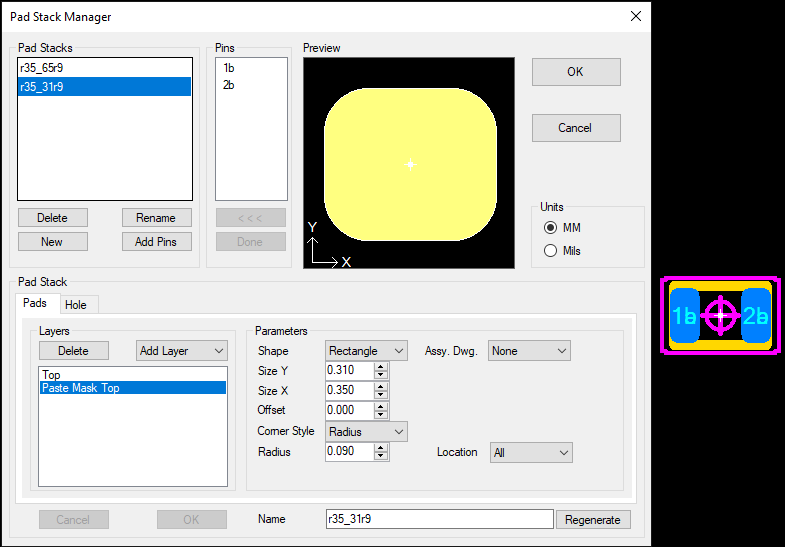
Task: Decrease the Radius value with the down arrow
Action: click(x=381, y=457)
